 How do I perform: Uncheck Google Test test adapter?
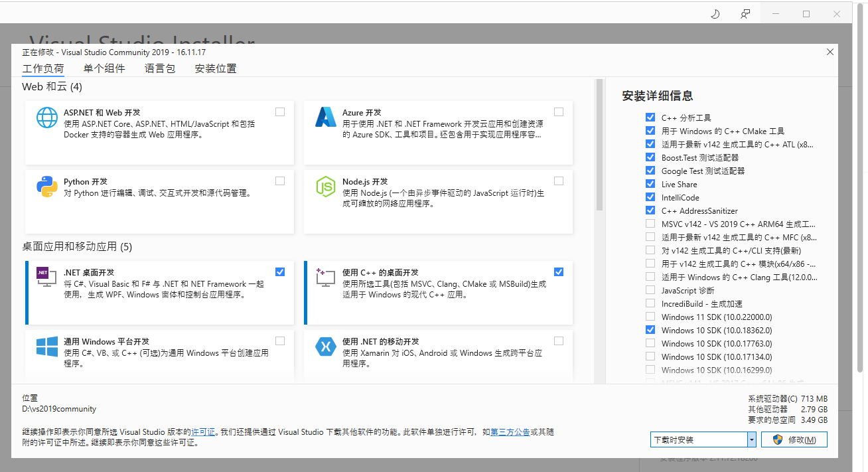pos(650,171)
